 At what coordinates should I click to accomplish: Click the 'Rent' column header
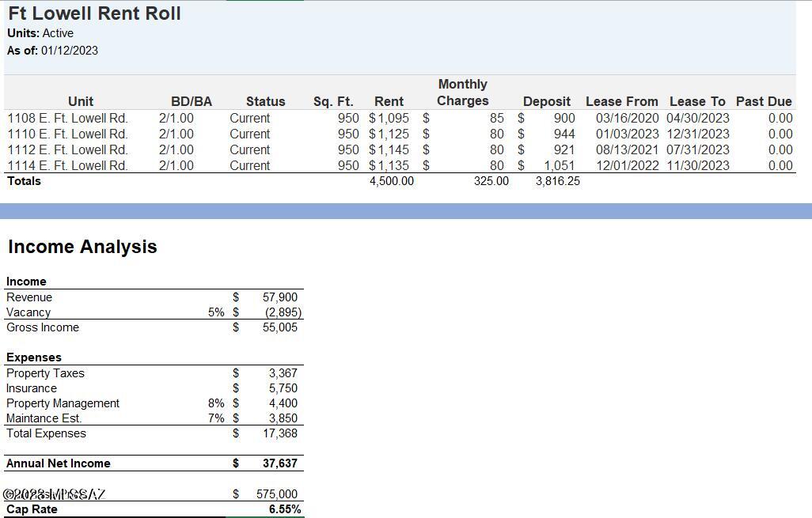tap(389, 101)
